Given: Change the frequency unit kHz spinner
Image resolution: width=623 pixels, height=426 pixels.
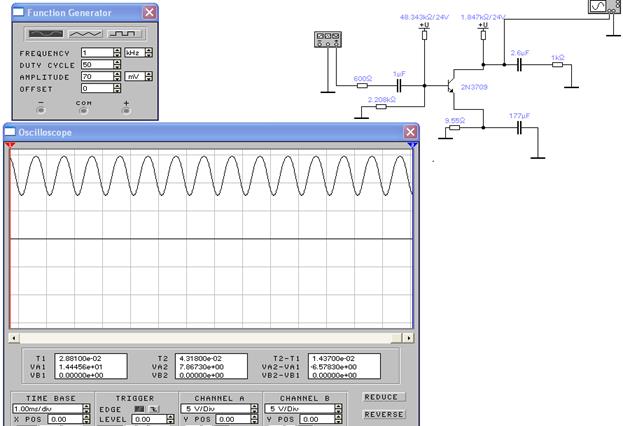Looking at the screenshot, I should point(147,52).
